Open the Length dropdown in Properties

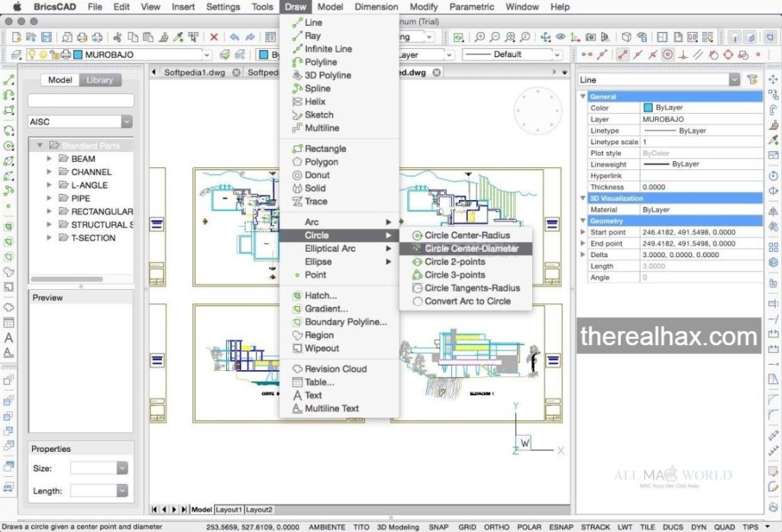point(122,491)
